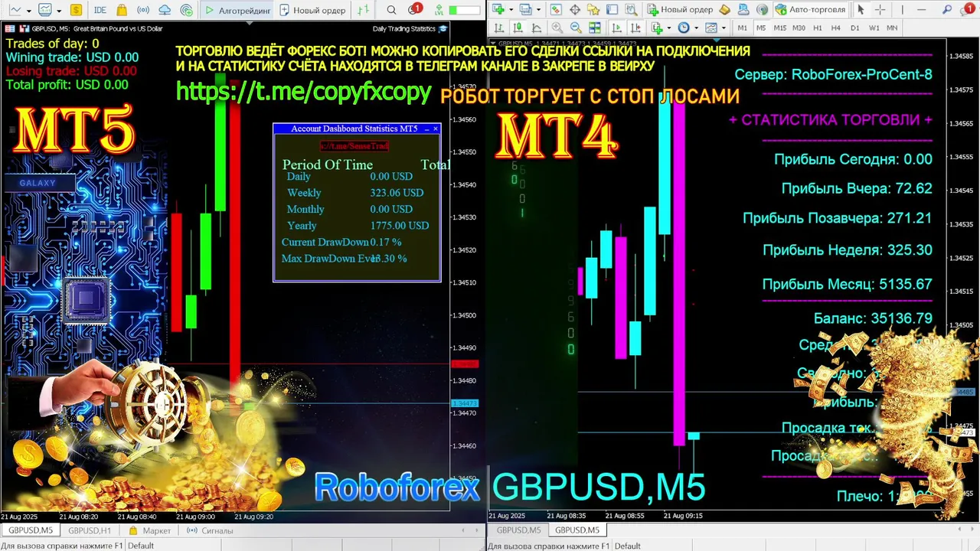The width and height of the screenshot is (980, 551).
Task: Switch MT4 chart to bar chart
Action: pos(498,28)
